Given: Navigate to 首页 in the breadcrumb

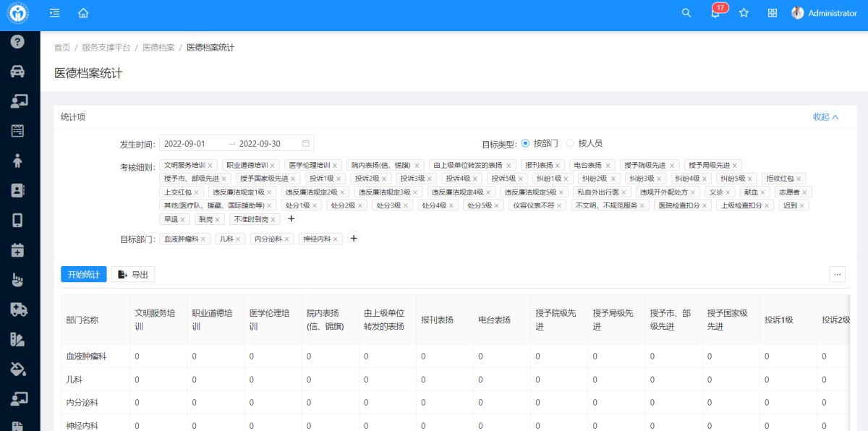Looking at the screenshot, I should [x=62, y=48].
